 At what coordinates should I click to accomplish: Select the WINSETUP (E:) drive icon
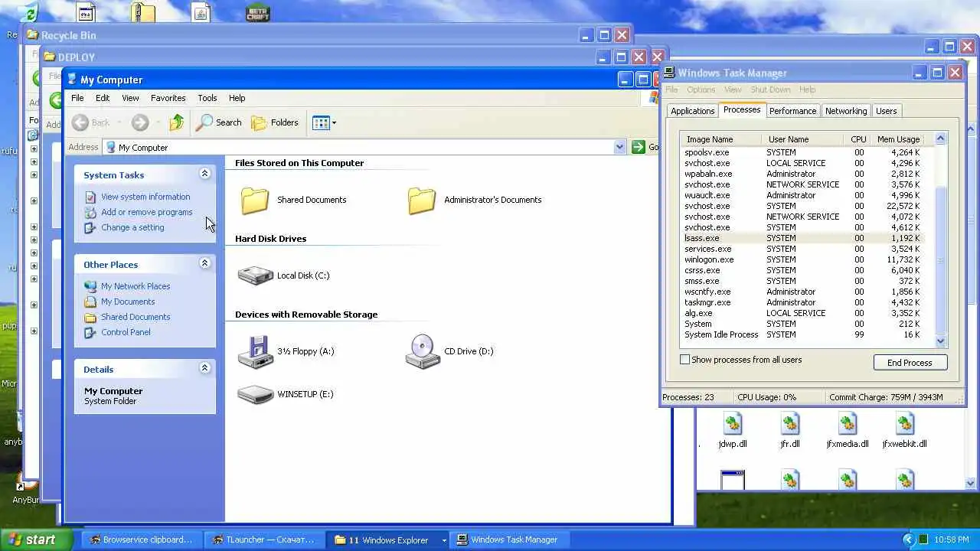click(255, 394)
